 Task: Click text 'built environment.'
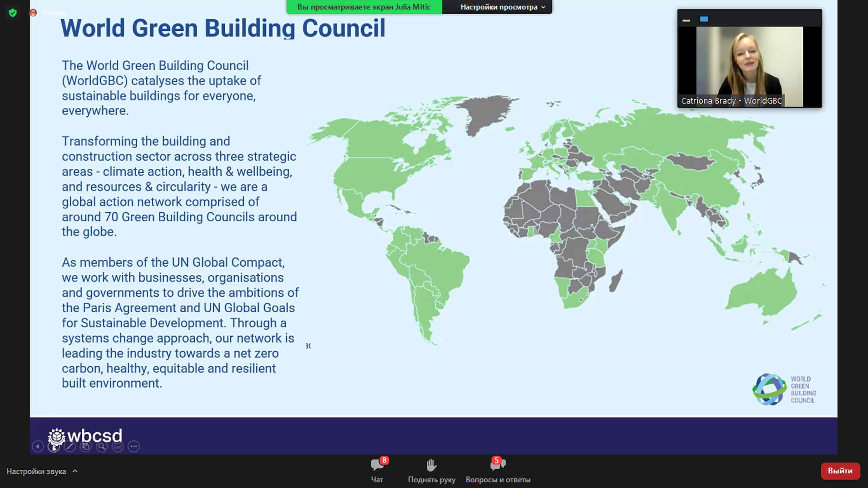[x=112, y=384]
